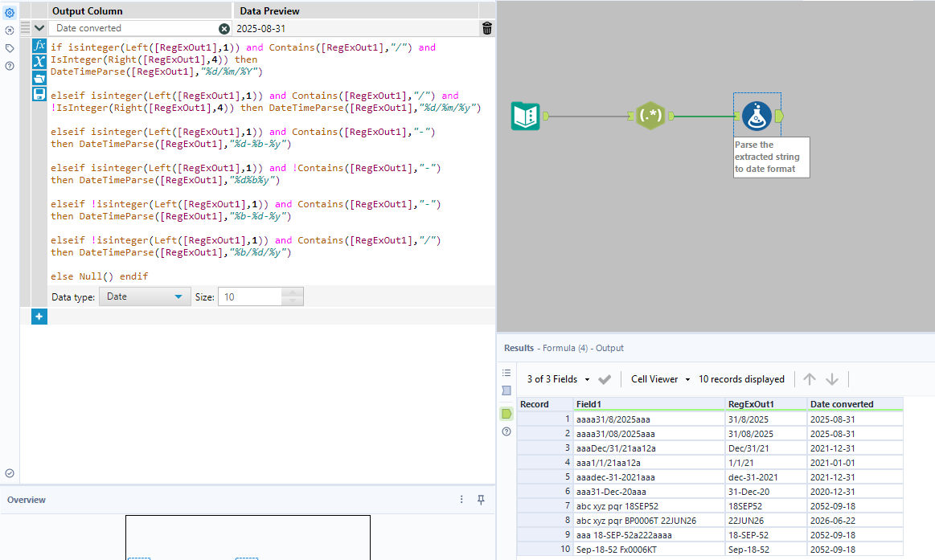Click the Size input field
This screenshot has height=560, width=935.
(x=249, y=296)
